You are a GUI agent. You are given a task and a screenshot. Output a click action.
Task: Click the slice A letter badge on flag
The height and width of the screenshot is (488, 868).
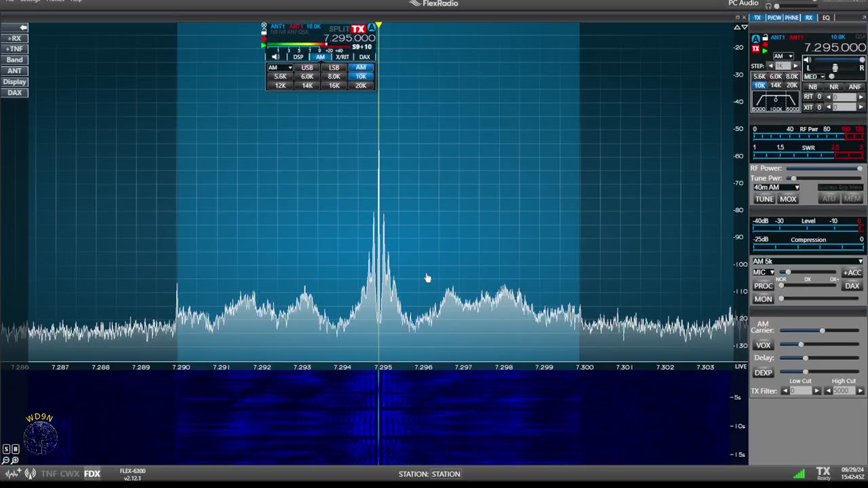coord(371,28)
